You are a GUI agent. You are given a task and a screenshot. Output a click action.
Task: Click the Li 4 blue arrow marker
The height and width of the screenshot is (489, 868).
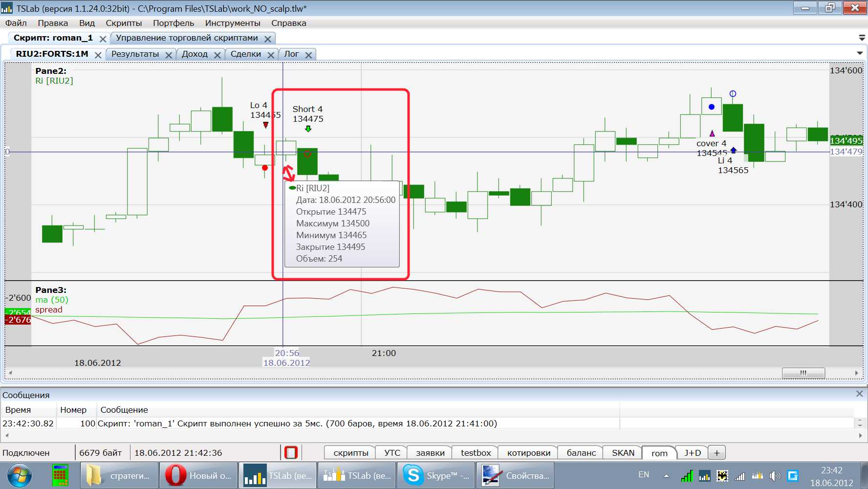coord(733,150)
